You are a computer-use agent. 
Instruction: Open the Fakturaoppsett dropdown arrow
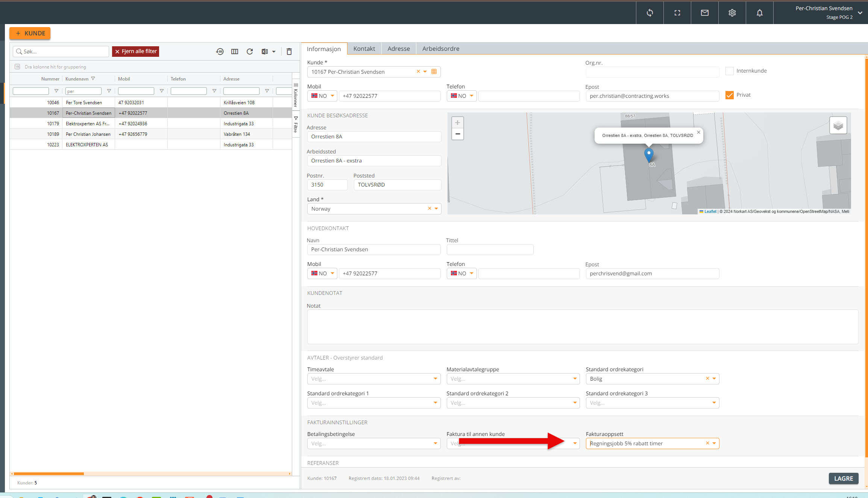coord(714,443)
